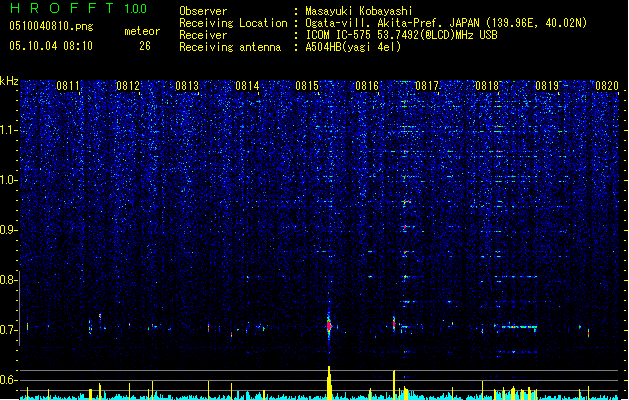
Task: Click the 'Receiver' field label
Action: click(x=203, y=35)
